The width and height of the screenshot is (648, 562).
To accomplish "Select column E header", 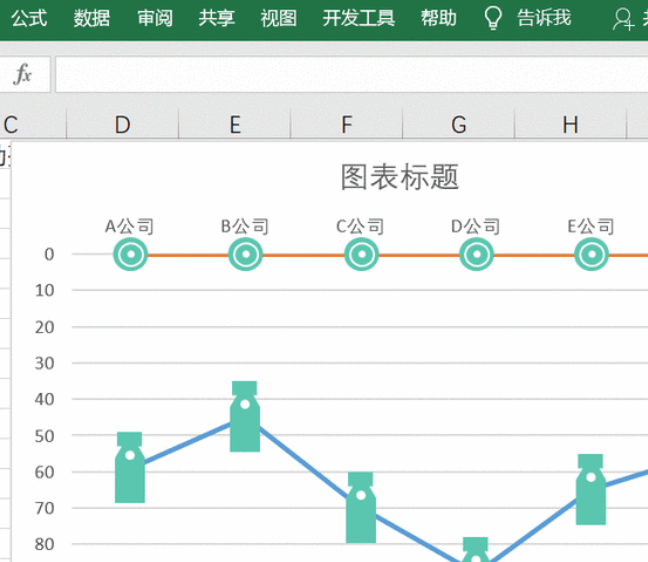I will (x=235, y=125).
